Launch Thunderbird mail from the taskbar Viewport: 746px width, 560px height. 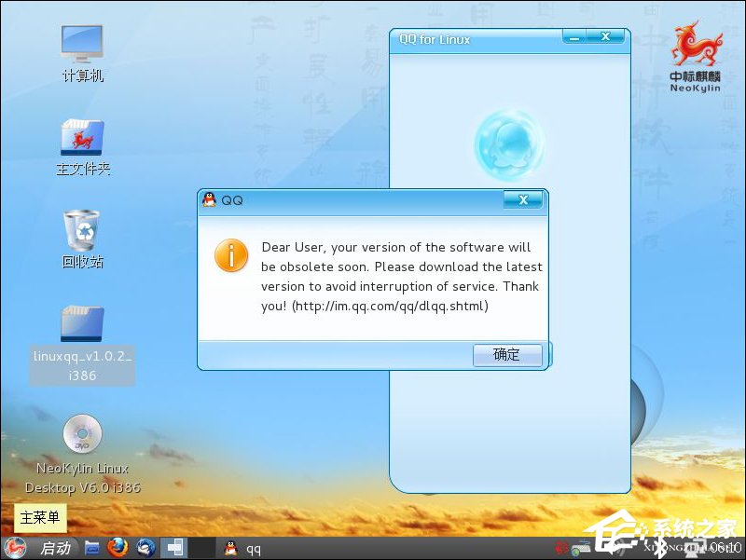click(146, 548)
